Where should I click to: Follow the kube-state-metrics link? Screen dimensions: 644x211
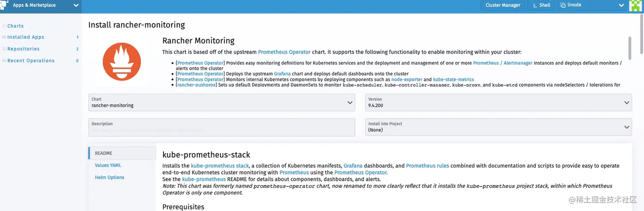[x=453, y=80]
